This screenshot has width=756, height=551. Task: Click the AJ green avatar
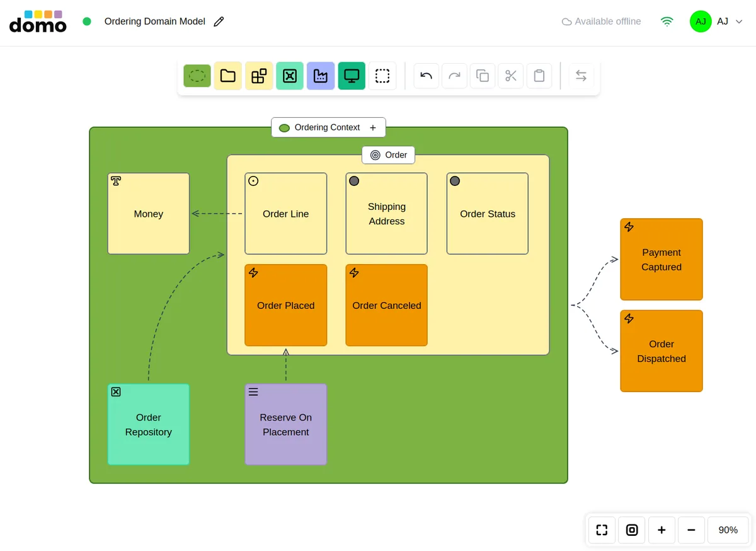701,21
